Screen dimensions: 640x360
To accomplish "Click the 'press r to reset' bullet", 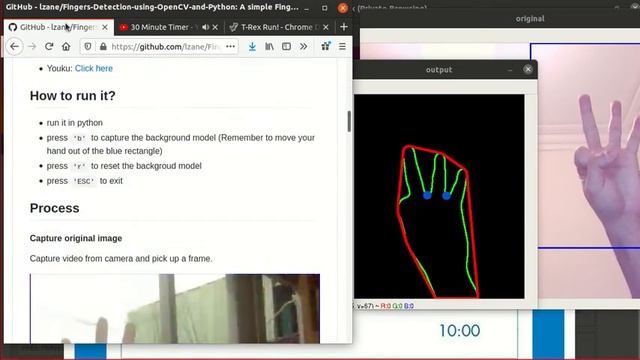I will tap(124, 166).
